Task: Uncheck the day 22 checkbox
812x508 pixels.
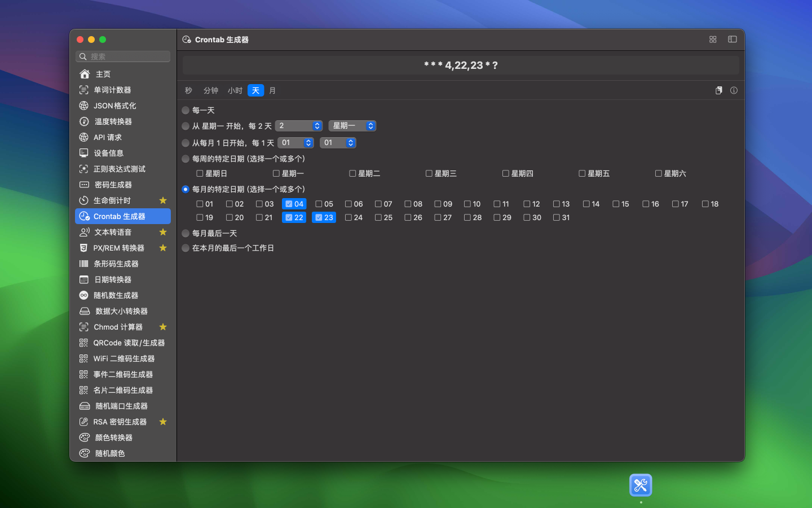Action: [289, 217]
